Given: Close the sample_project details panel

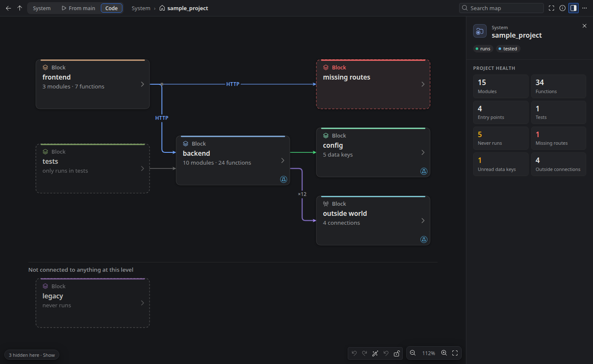Looking at the screenshot, I should pos(585,26).
